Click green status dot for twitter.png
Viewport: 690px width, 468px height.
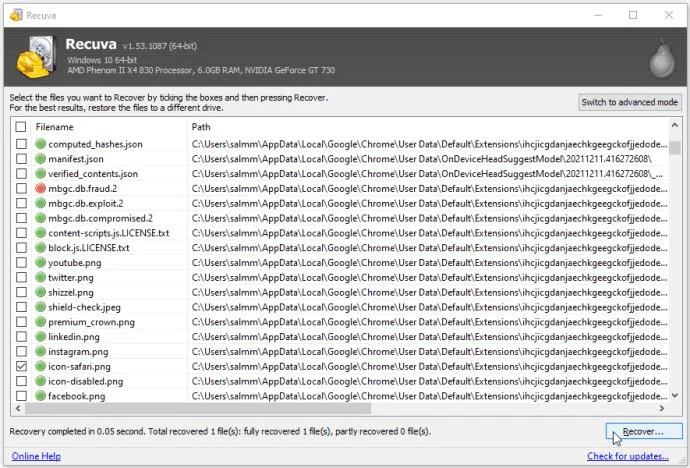[40, 278]
